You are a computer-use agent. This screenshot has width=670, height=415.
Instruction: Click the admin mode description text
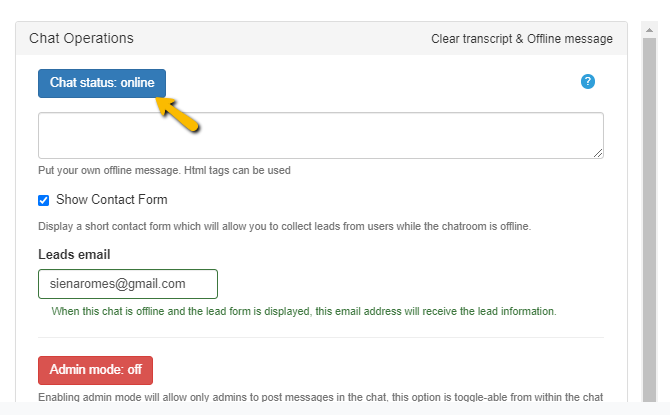320,397
